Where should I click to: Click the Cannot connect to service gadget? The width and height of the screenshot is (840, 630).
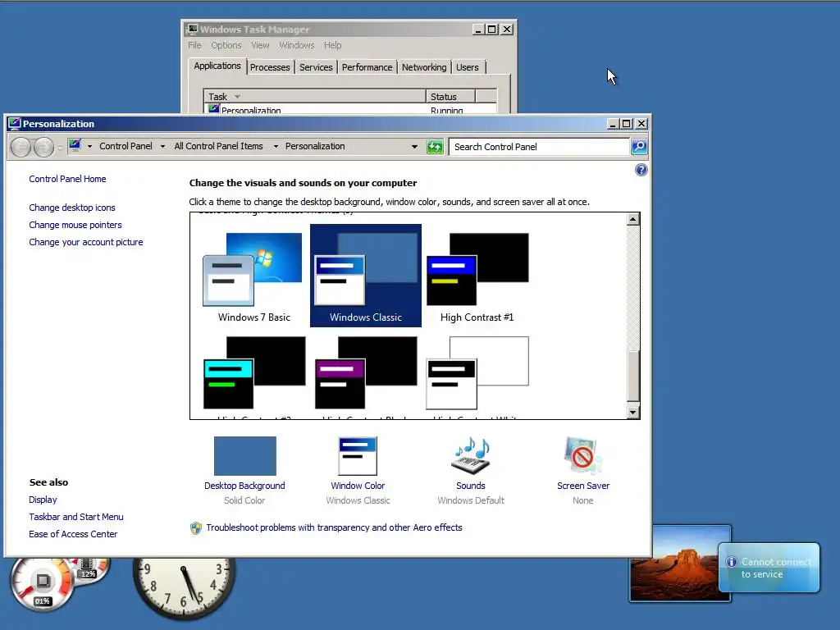769,568
